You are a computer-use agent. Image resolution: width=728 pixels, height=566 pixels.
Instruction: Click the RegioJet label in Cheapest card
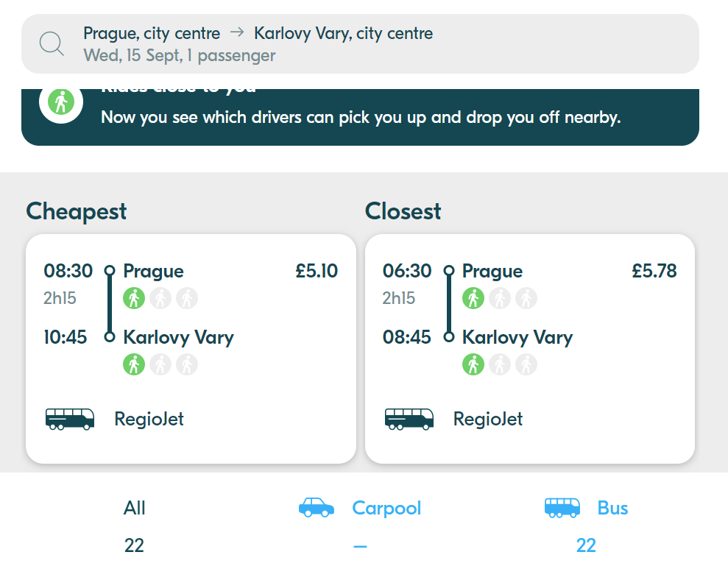[x=149, y=420]
